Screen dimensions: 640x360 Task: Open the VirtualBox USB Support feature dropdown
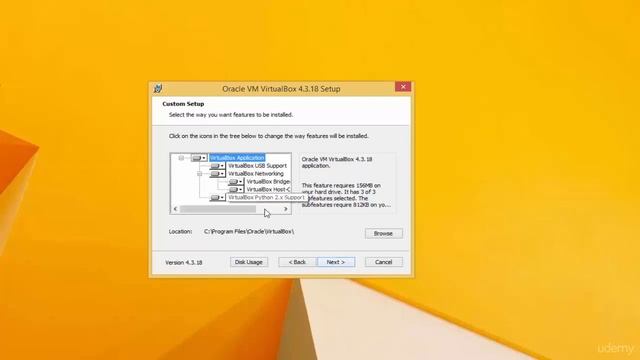click(x=217, y=166)
